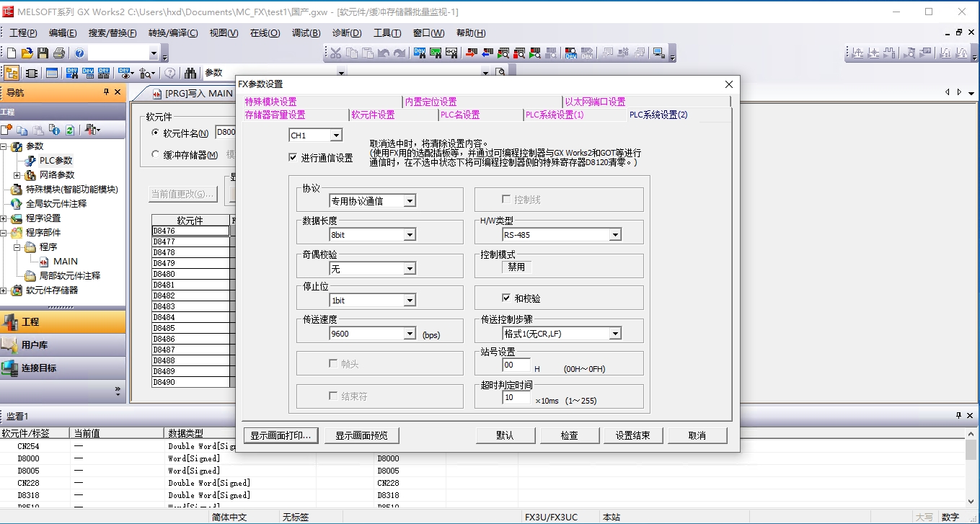Viewport: 980px width, 524px height.
Task: Click the monitor screen icon at the top toolbar end
Action: tap(658, 53)
